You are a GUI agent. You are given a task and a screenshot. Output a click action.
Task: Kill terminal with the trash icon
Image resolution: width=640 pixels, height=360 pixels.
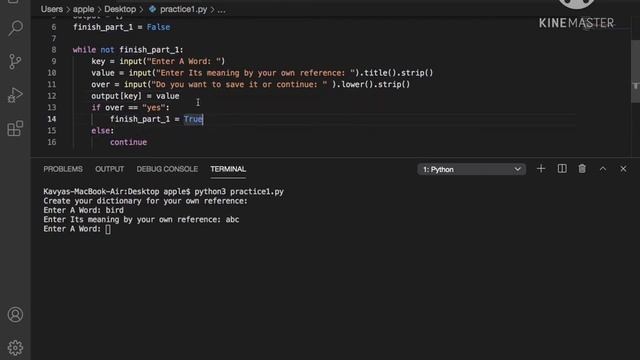pyautogui.click(x=582, y=169)
